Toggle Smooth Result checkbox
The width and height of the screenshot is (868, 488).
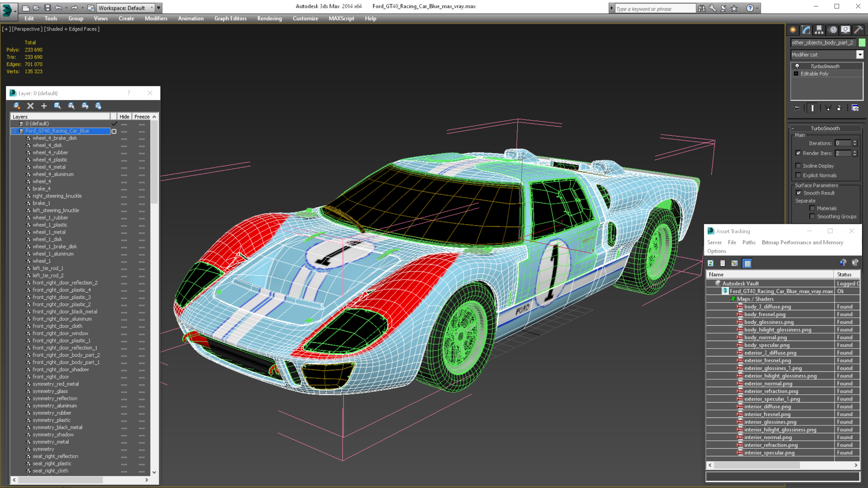coord(799,193)
